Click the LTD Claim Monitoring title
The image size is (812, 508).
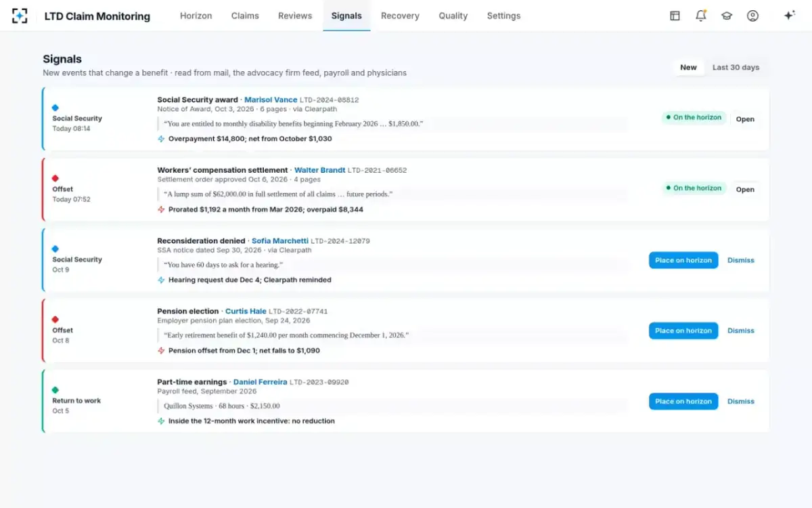(97, 16)
